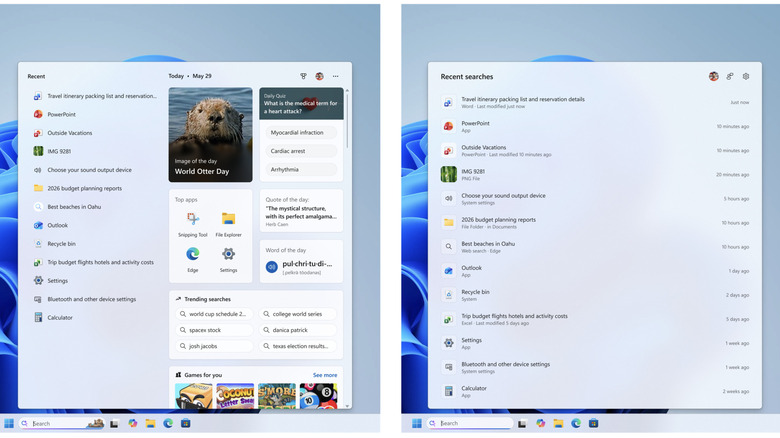Open 'Choose your sound output device' beside Today feed

95,170
